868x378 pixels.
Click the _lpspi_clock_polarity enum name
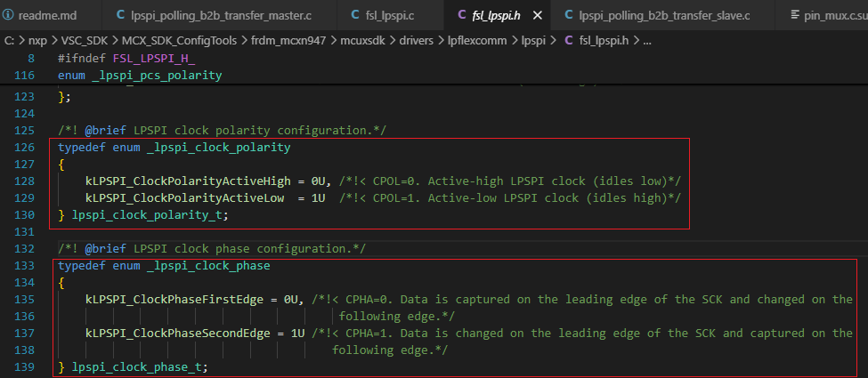coord(219,148)
